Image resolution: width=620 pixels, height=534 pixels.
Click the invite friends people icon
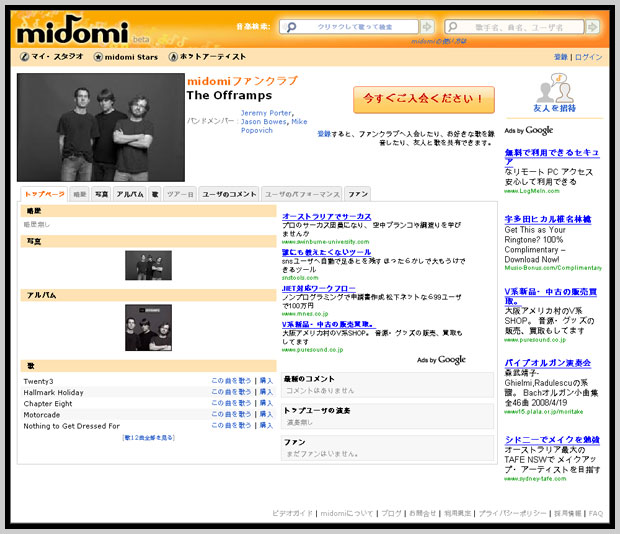click(x=555, y=88)
